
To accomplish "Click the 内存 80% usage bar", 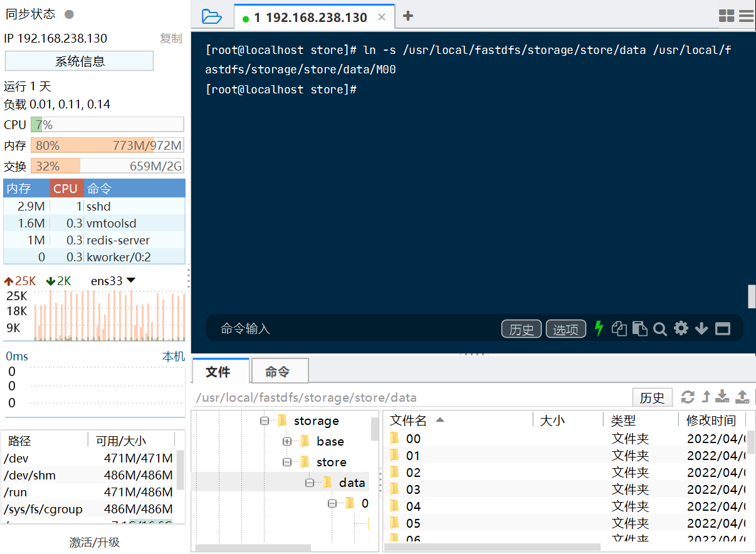I will 107,145.
